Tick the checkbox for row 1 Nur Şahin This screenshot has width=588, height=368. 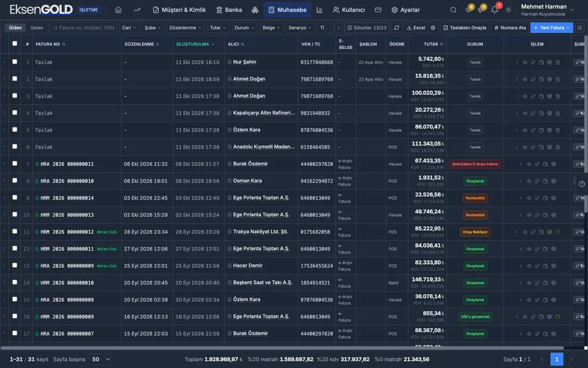15,62
